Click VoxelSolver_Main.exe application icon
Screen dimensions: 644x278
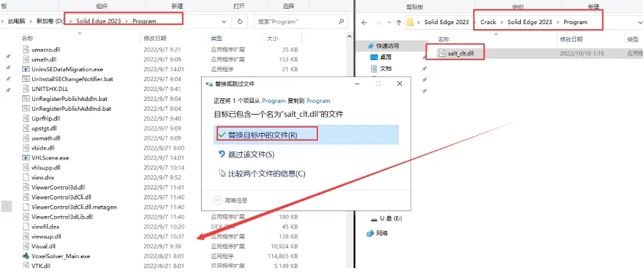(x=25, y=256)
